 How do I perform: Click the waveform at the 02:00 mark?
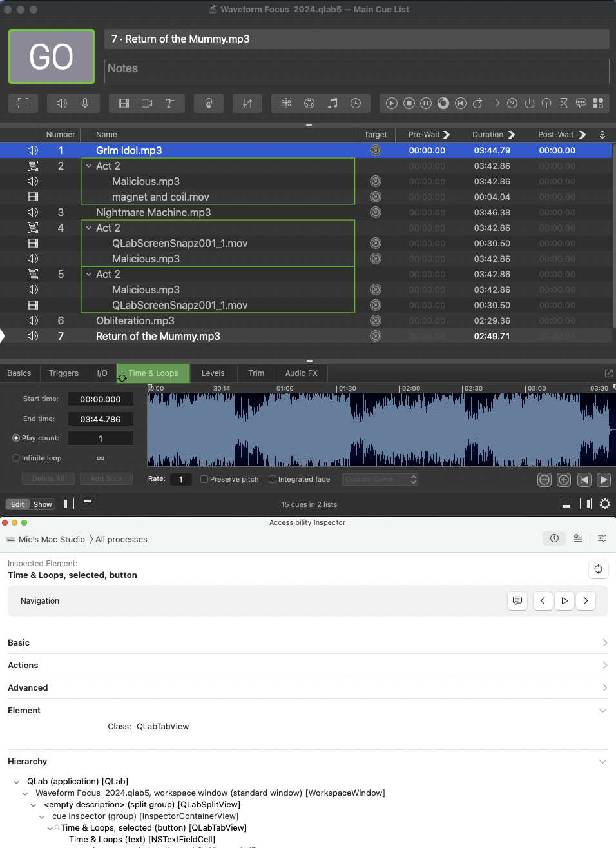400,429
